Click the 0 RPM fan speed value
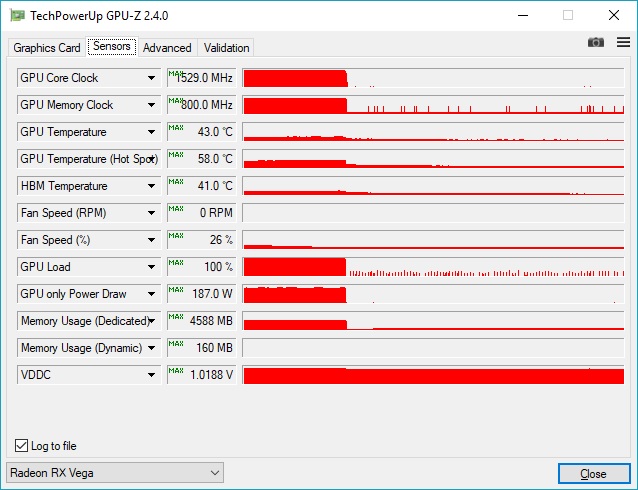Screen dimensions: 638x490 point(201,213)
